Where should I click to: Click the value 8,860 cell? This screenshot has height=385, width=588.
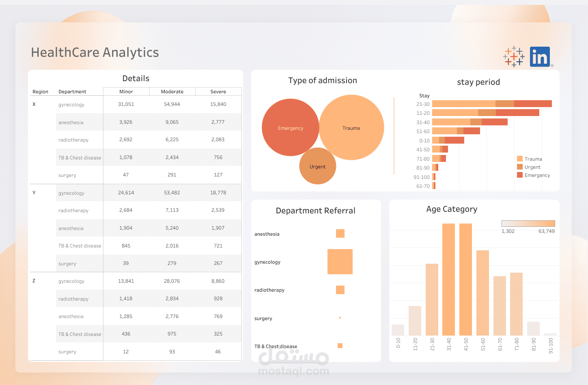click(218, 281)
